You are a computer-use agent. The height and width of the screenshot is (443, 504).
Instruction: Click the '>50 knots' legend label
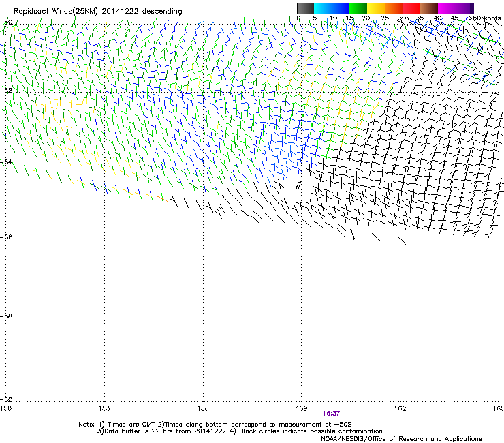pyautogui.click(x=485, y=18)
